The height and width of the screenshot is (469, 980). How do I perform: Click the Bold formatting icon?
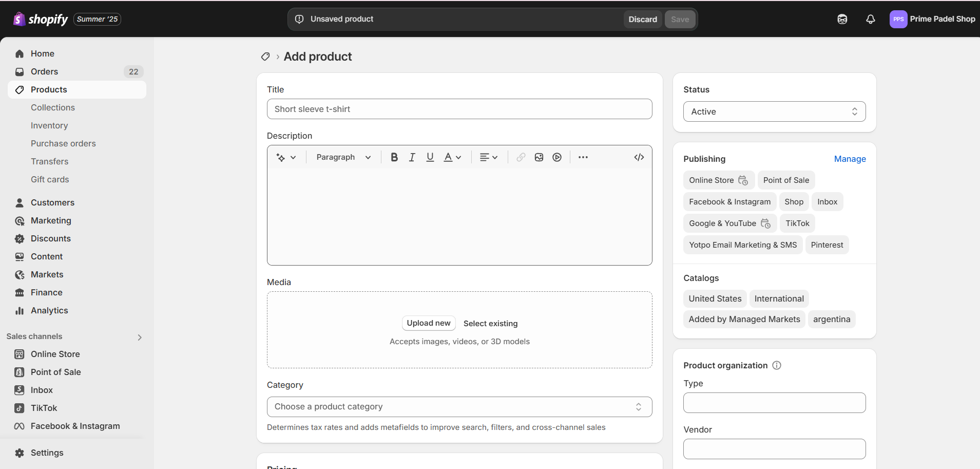394,157
